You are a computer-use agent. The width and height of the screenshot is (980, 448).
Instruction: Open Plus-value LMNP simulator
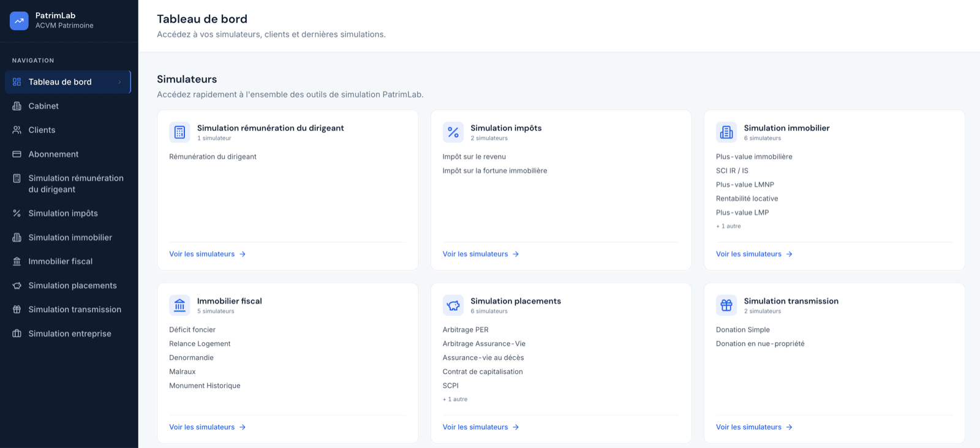click(745, 185)
